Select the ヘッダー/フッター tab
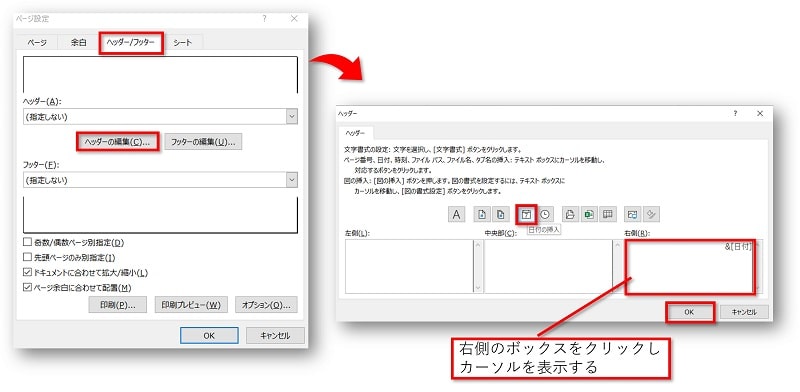 (131, 42)
